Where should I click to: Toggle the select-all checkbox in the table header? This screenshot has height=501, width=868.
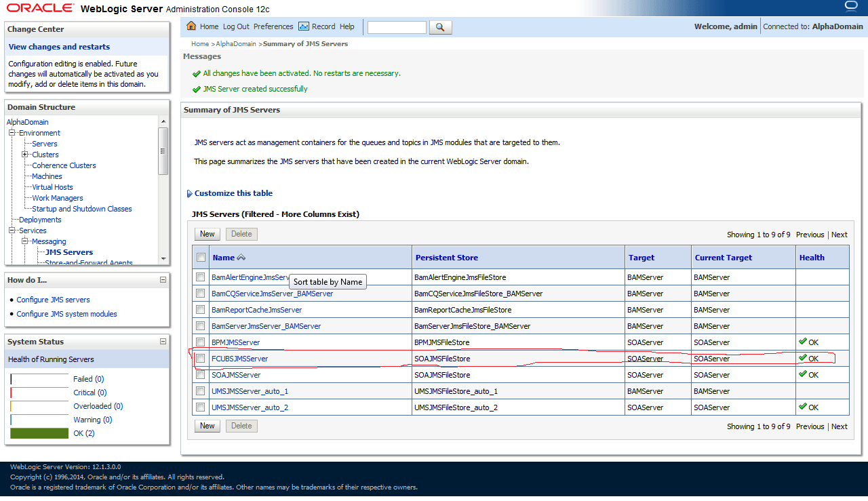click(x=201, y=258)
